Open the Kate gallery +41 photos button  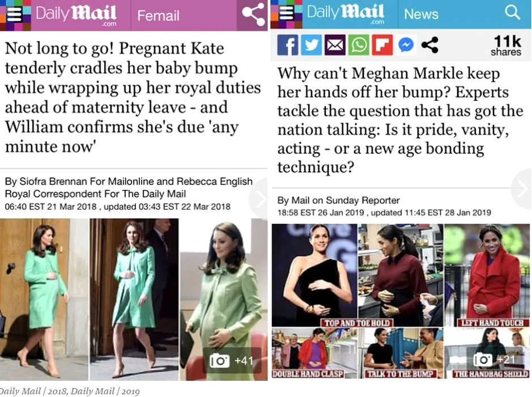click(x=232, y=360)
